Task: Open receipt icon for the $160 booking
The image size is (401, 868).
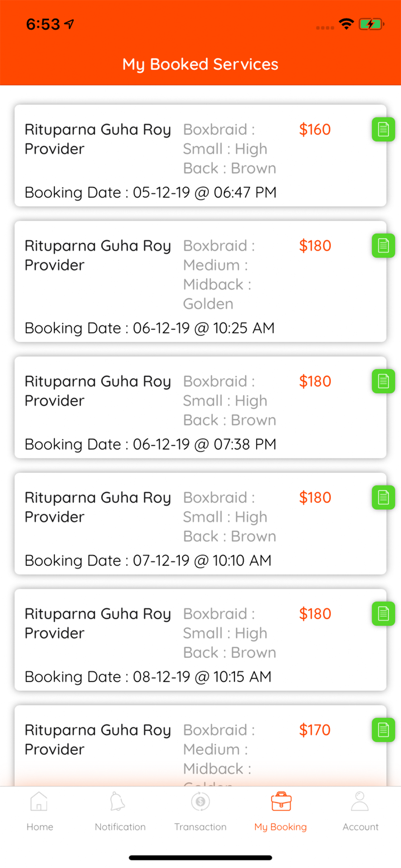Action: click(x=383, y=129)
